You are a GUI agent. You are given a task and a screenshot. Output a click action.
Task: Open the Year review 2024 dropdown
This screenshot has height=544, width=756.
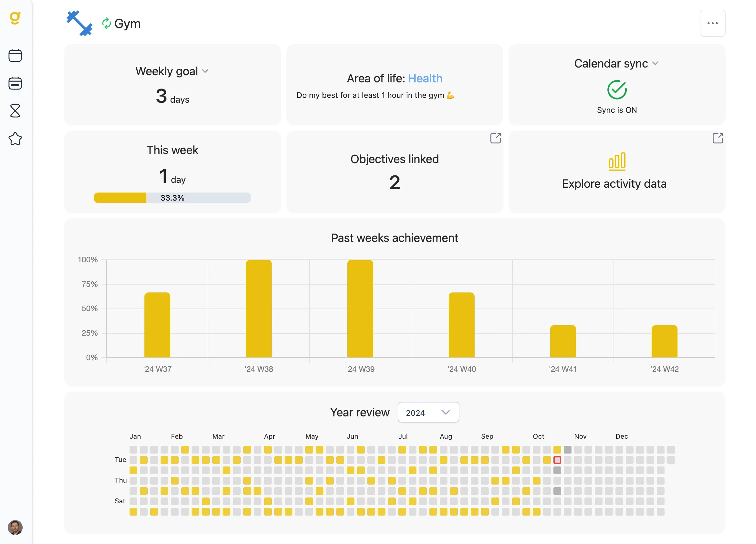tap(428, 412)
